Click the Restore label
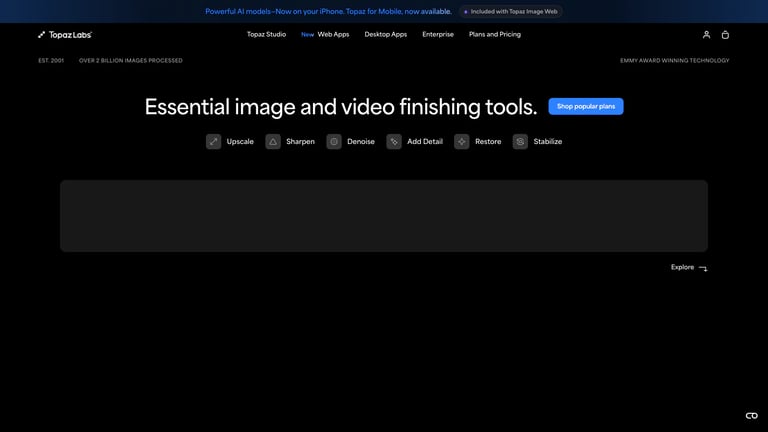The height and width of the screenshot is (432, 768). 488,142
